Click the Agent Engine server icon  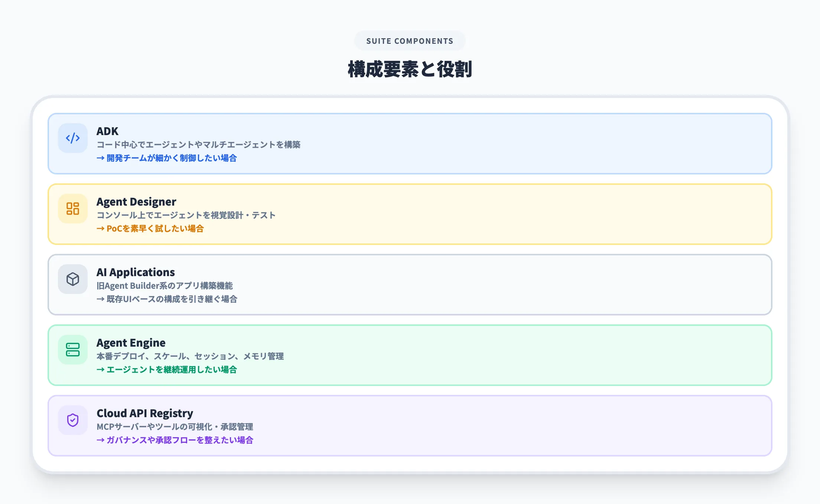coord(73,349)
